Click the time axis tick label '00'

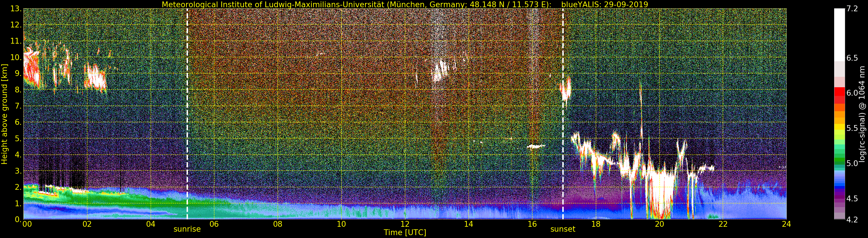click(27, 224)
